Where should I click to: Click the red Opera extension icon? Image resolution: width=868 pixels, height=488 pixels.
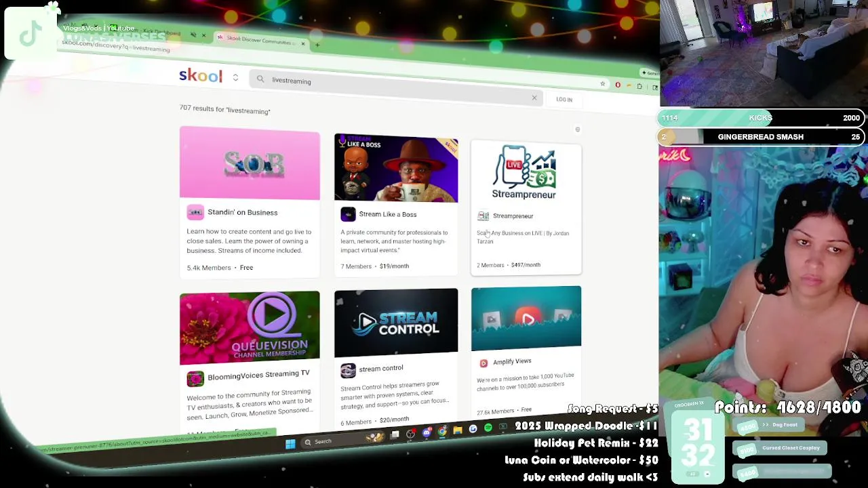(x=618, y=85)
